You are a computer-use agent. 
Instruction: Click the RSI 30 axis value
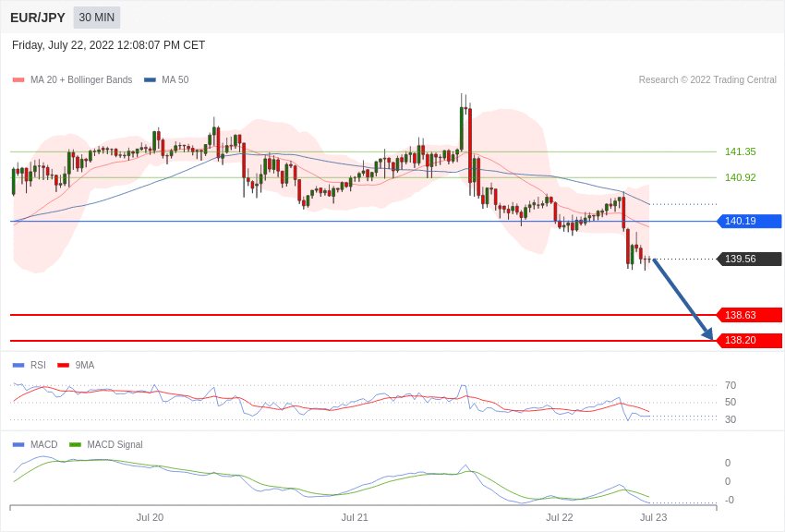(x=731, y=419)
